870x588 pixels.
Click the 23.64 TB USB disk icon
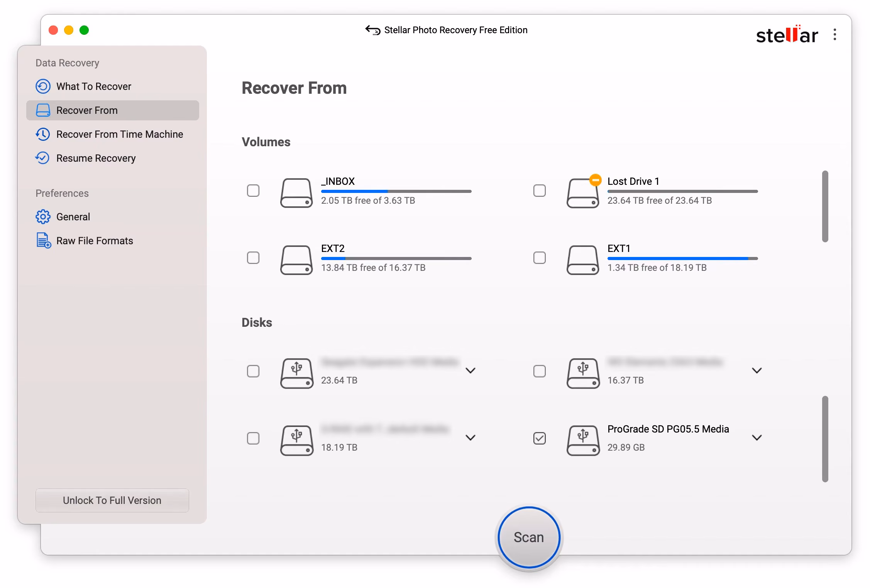[x=296, y=373]
